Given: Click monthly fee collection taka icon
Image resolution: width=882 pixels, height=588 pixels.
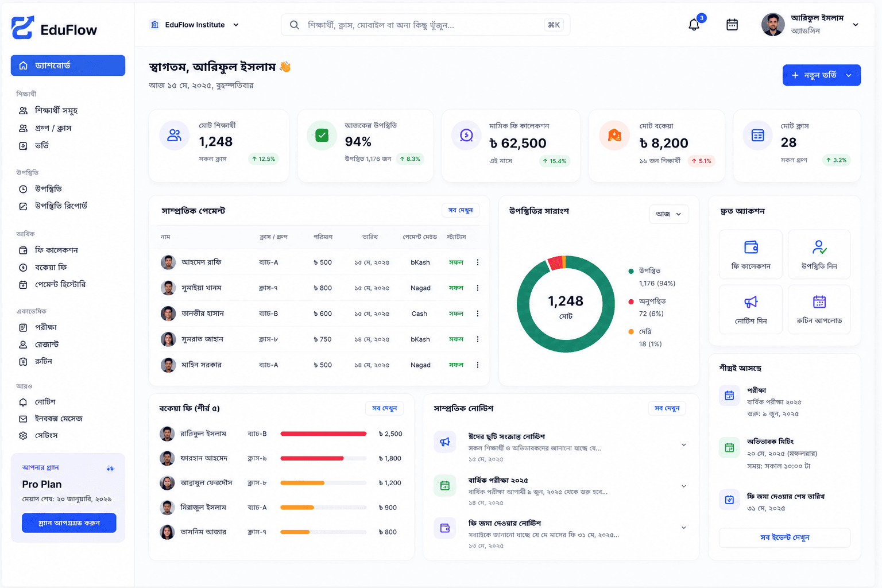Looking at the screenshot, I should (x=467, y=136).
